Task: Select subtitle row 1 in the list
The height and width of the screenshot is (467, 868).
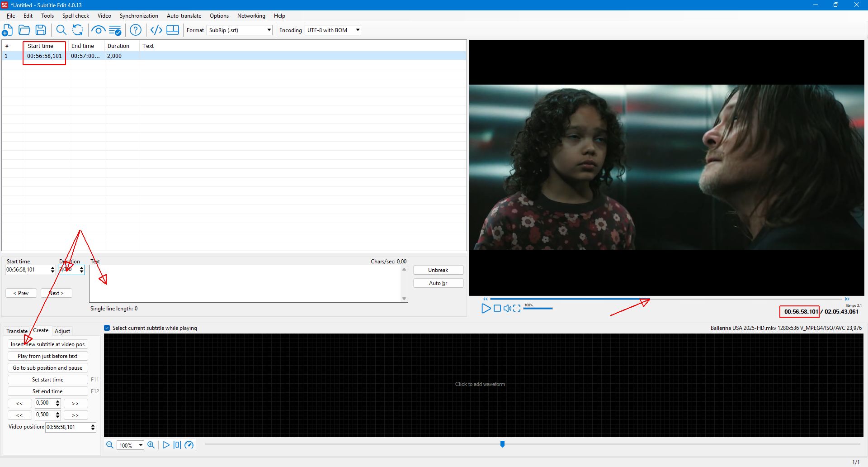Action: [x=234, y=56]
